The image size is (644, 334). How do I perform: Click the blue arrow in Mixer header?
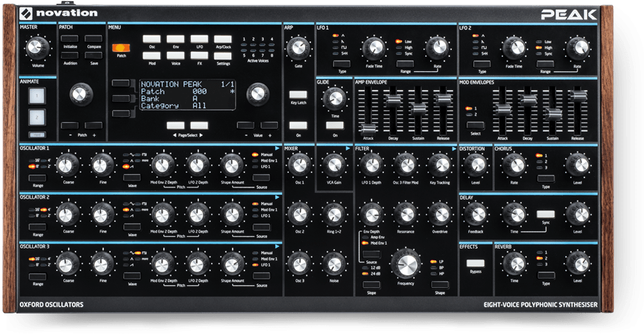click(348, 148)
